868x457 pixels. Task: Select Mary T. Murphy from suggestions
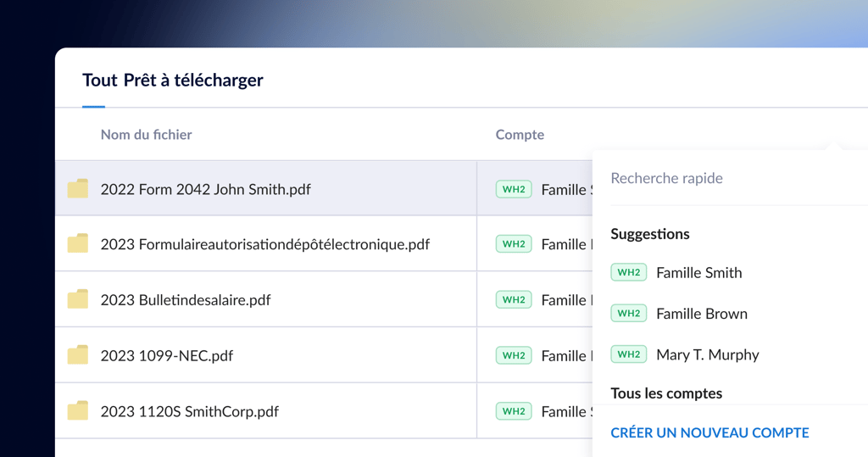click(x=707, y=354)
